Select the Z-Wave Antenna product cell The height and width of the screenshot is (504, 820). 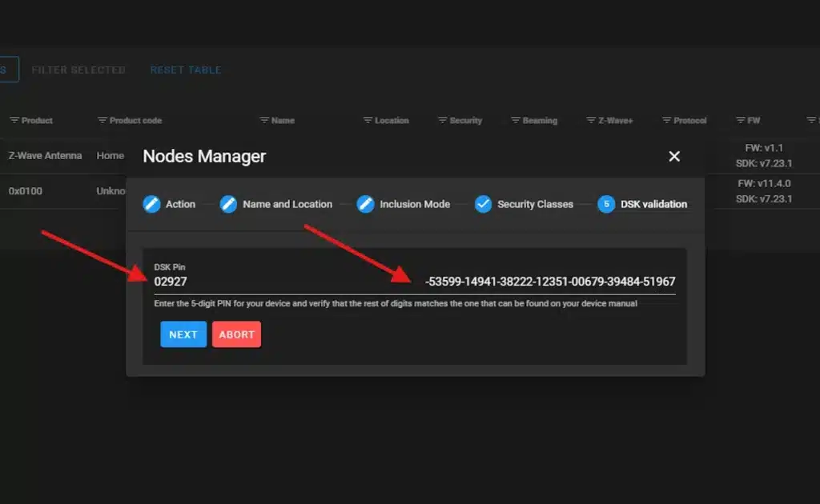pyautogui.click(x=45, y=156)
